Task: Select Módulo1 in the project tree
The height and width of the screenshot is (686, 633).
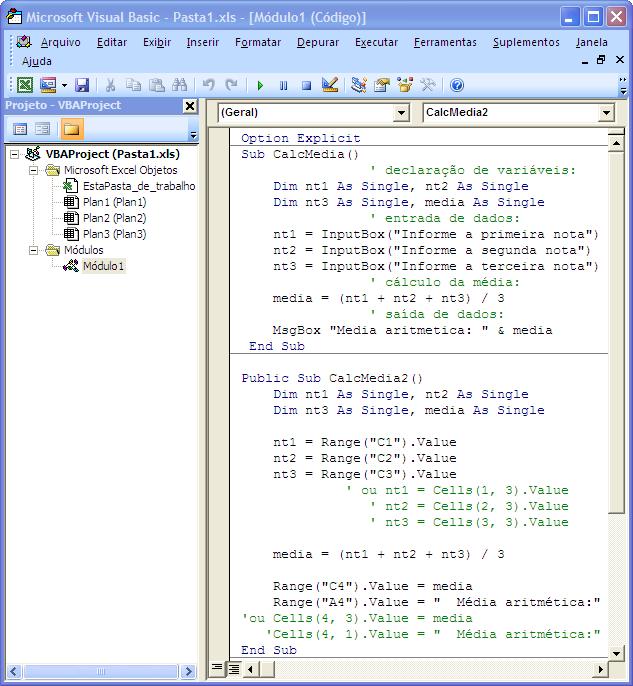Action: (x=104, y=266)
